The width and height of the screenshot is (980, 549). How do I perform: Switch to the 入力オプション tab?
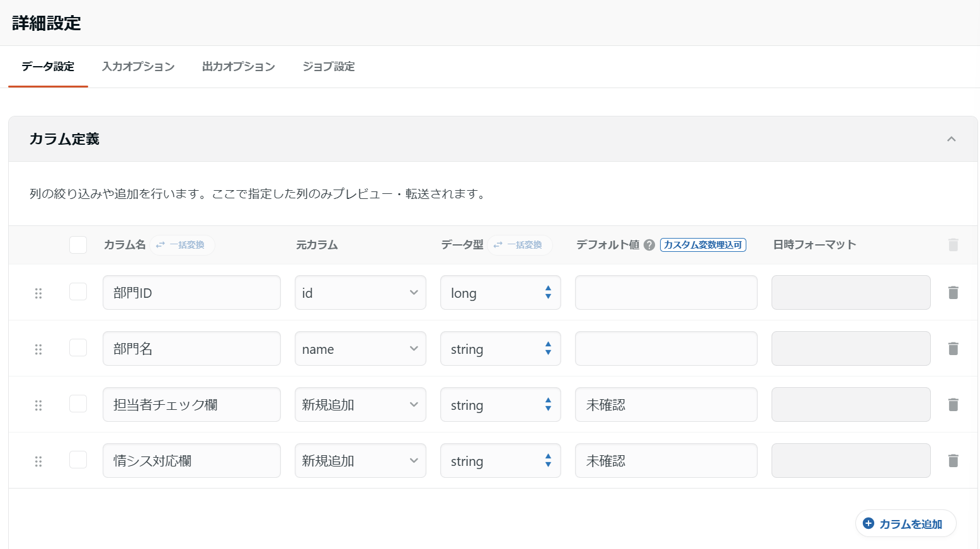139,67
